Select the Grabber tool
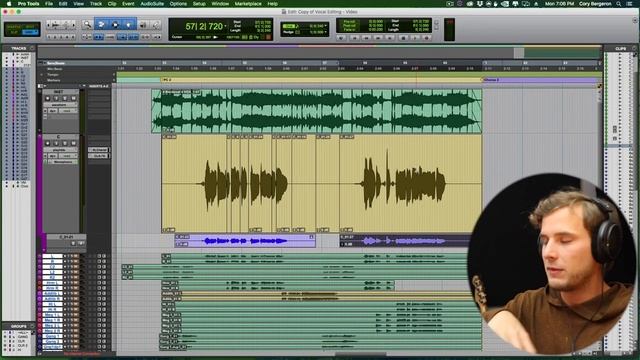The image size is (640, 360). (x=129, y=24)
